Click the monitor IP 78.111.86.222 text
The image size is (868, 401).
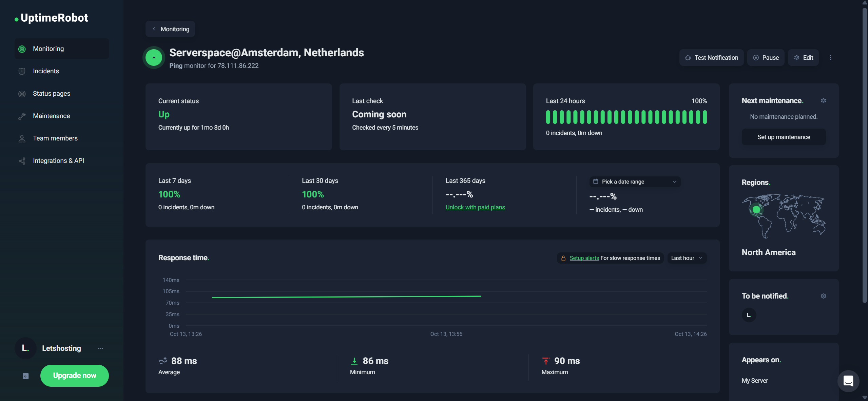pos(238,66)
